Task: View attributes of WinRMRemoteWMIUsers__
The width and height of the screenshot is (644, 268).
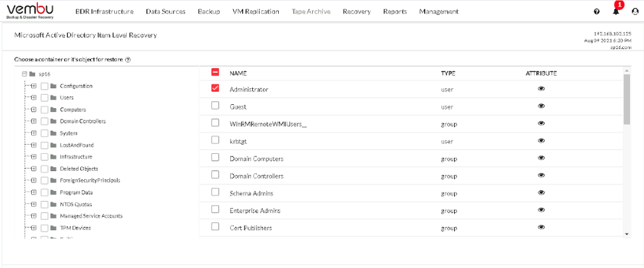Action: 541,123
